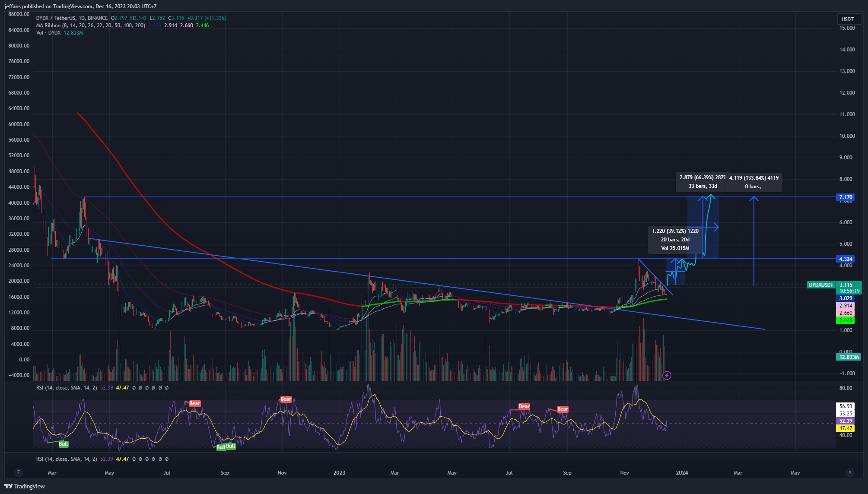
Task: Click the Bear label above November 2022
Action: (x=286, y=399)
